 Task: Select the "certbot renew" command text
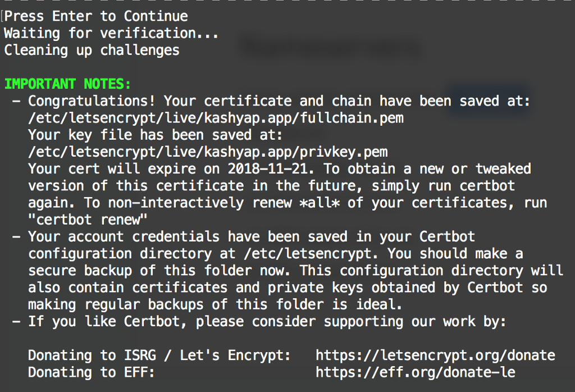pyautogui.click(x=88, y=220)
